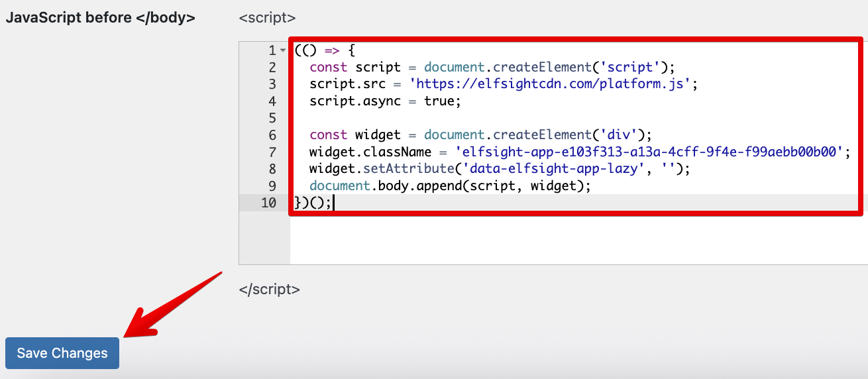868x379 pixels.
Task: Click the '(() => {' opening line
Action: click(x=325, y=50)
